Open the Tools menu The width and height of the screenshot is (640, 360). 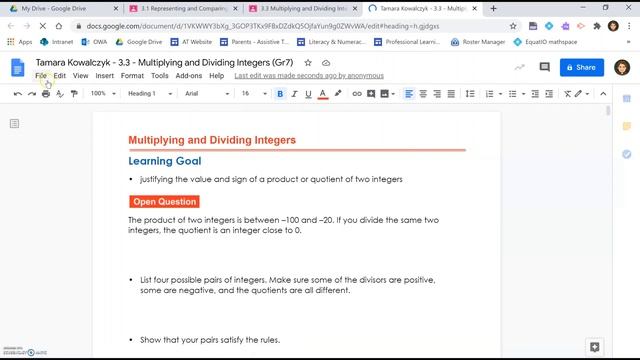tap(160, 76)
